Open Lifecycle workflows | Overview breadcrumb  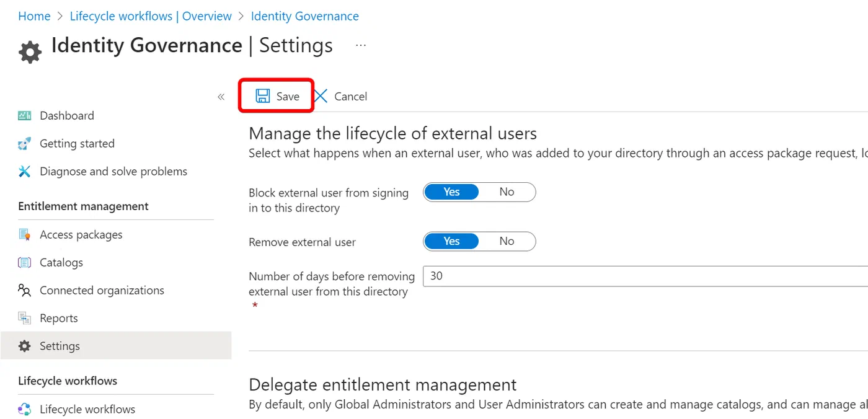[151, 16]
